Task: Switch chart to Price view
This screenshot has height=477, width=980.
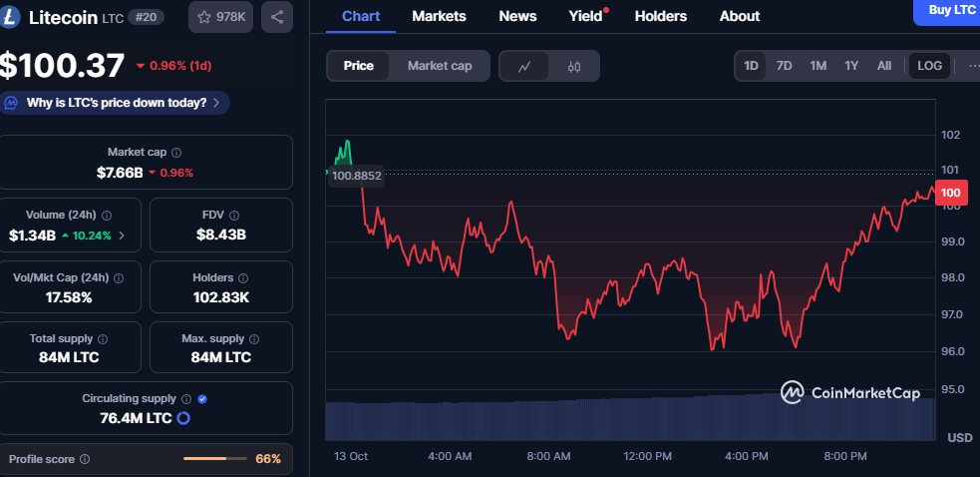Action: 359,66
